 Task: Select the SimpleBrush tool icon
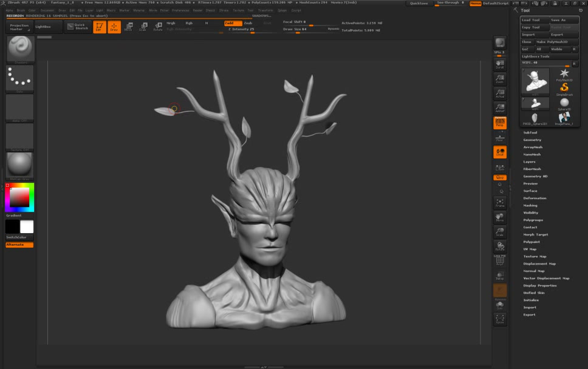click(x=564, y=89)
